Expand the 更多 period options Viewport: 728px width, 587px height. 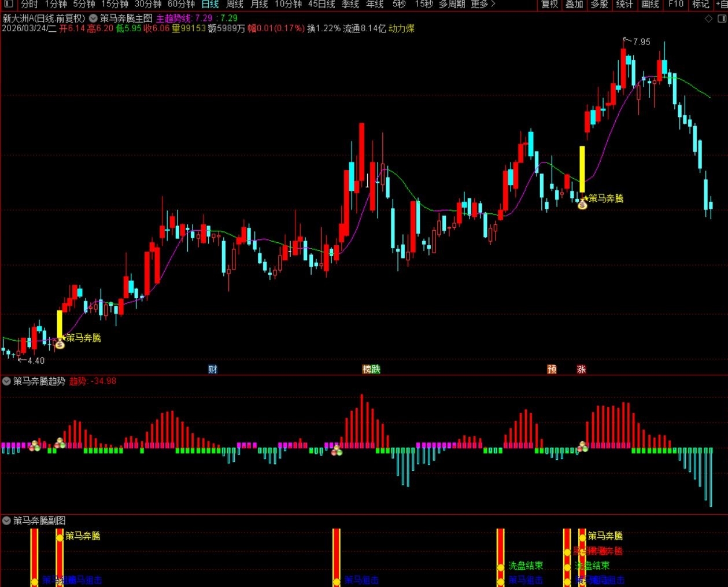click(483, 4)
